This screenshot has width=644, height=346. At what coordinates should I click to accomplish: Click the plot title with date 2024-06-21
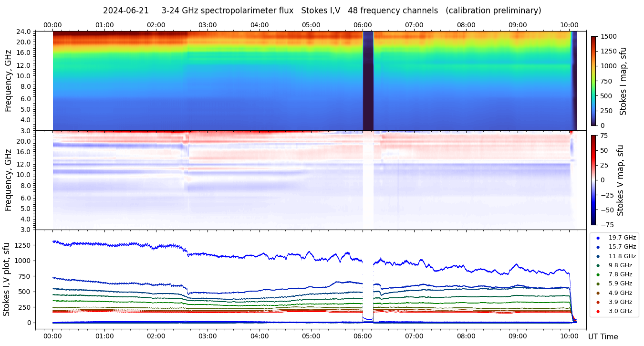click(322, 10)
